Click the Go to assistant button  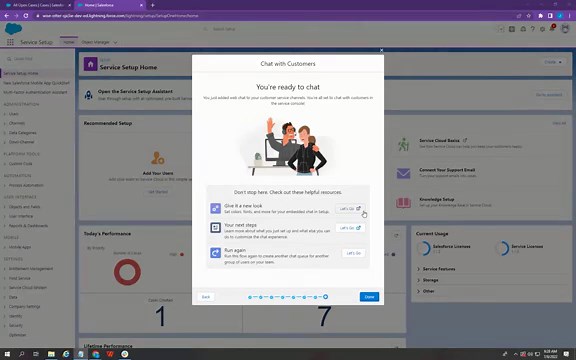(549, 95)
